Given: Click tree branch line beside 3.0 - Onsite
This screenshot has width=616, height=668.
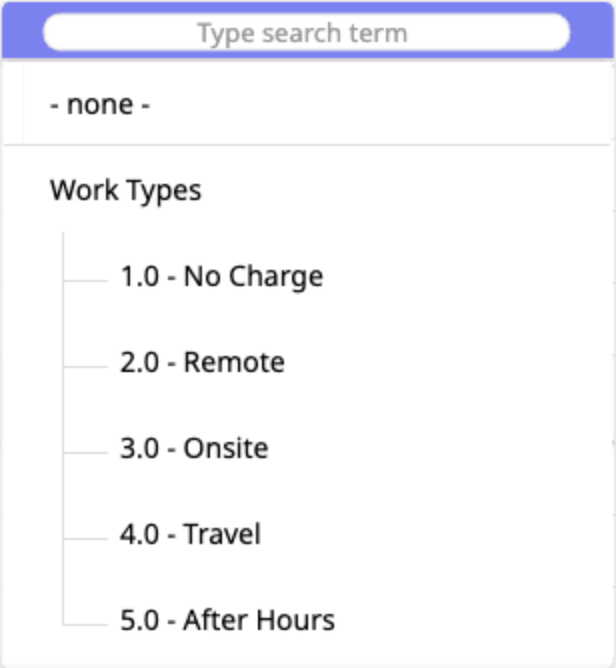Looking at the screenshot, I should click(x=85, y=452).
